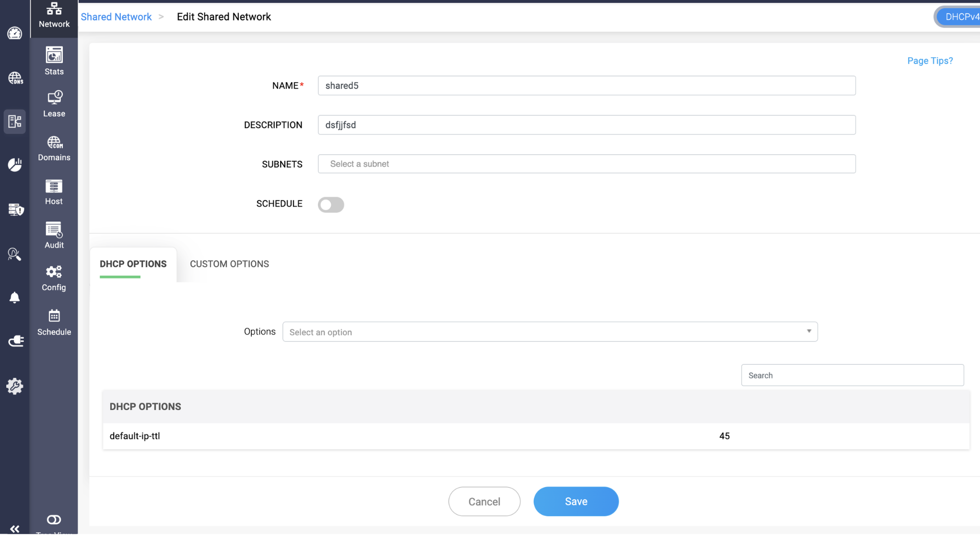The width and height of the screenshot is (980, 551).
Task: Toggle the SCHEDULE switch on
Action: (331, 205)
